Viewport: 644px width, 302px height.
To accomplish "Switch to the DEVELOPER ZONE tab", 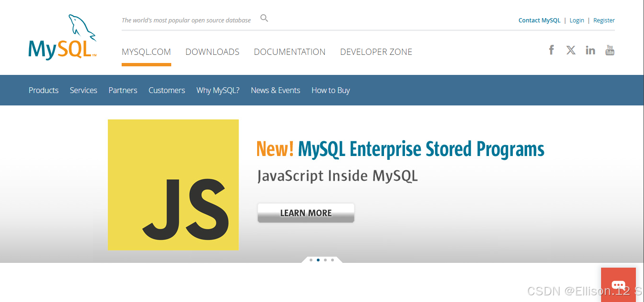I will coord(376,52).
